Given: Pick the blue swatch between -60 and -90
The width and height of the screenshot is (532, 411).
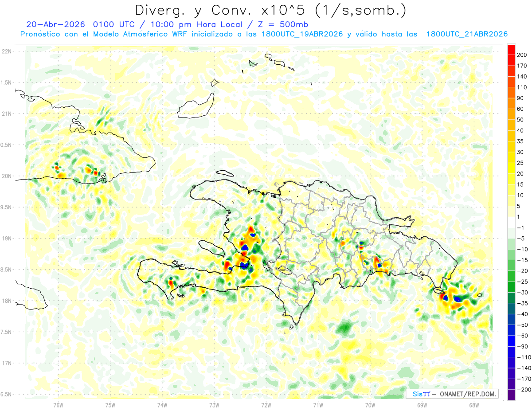Looking at the screenshot, I should (x=511, y=341).
